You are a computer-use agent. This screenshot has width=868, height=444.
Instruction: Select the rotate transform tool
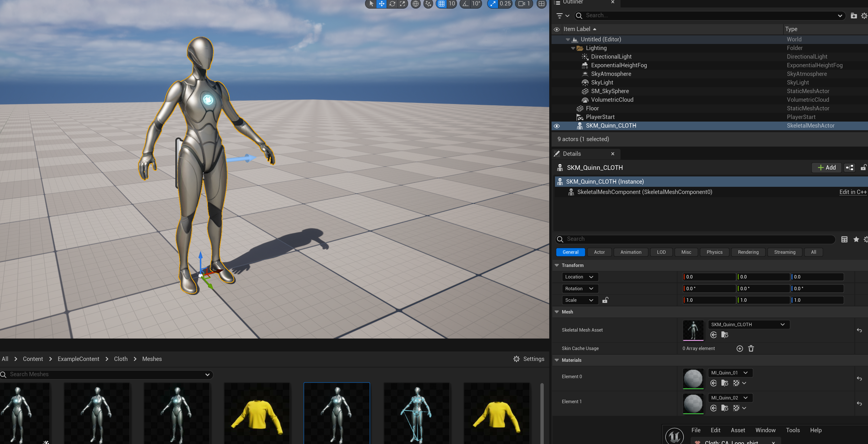[392, 4]
